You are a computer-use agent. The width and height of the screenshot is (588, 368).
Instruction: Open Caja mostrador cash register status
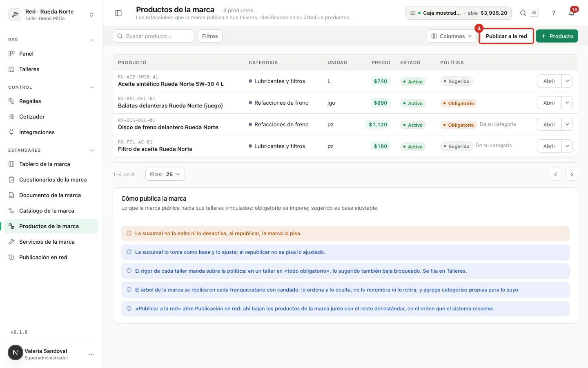pyautogui.click(x=459, y=13)
